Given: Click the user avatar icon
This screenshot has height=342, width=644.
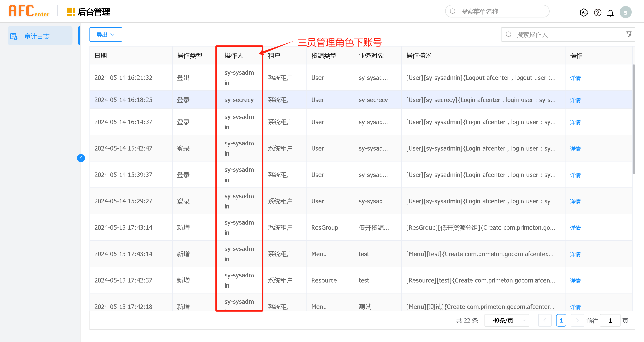Looking at the screenshot, I should click(x=625, y=12).
